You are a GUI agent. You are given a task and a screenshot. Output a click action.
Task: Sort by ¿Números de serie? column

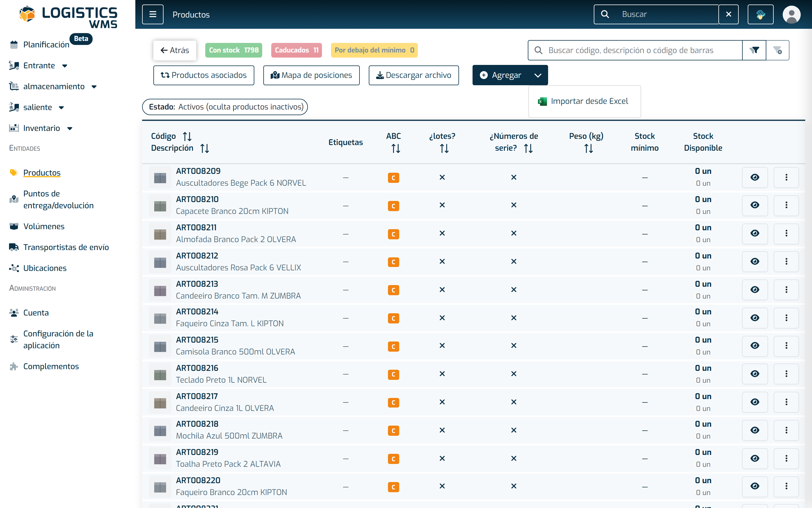click(528, 148)
